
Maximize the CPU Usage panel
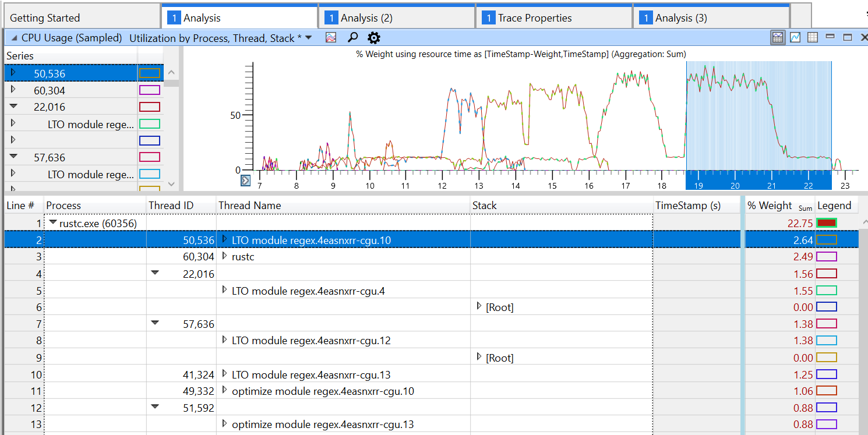(848, 37)
